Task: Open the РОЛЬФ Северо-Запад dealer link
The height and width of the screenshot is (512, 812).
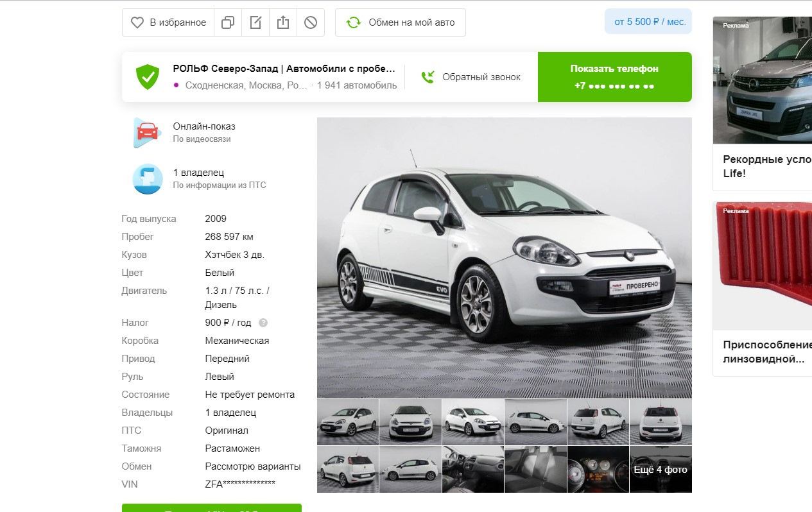Action: 284,69
